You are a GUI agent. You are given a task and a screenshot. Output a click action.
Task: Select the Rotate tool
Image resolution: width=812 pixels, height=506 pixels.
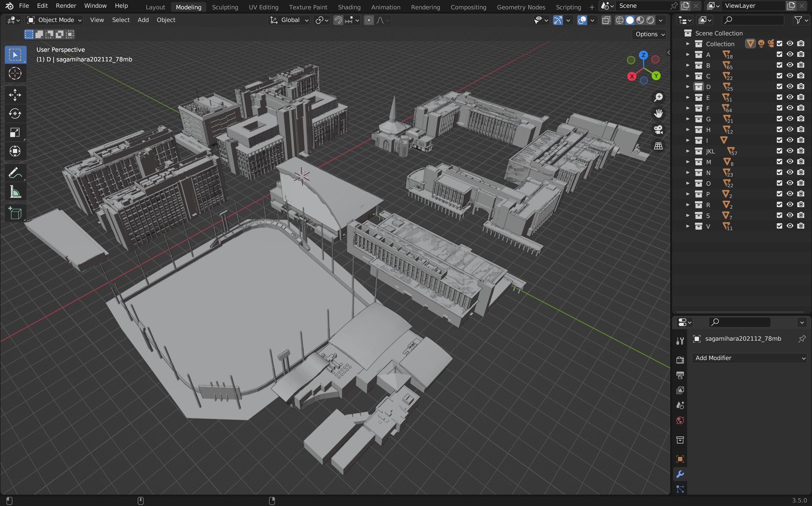tap(15, 114)
